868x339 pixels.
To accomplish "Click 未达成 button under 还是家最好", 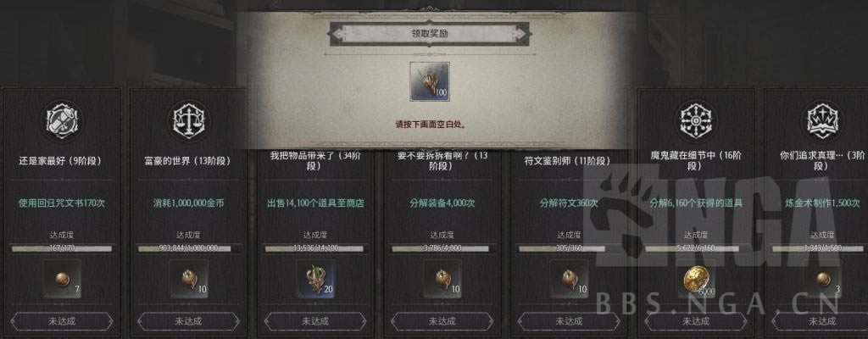I will click(x=61, y=320).
